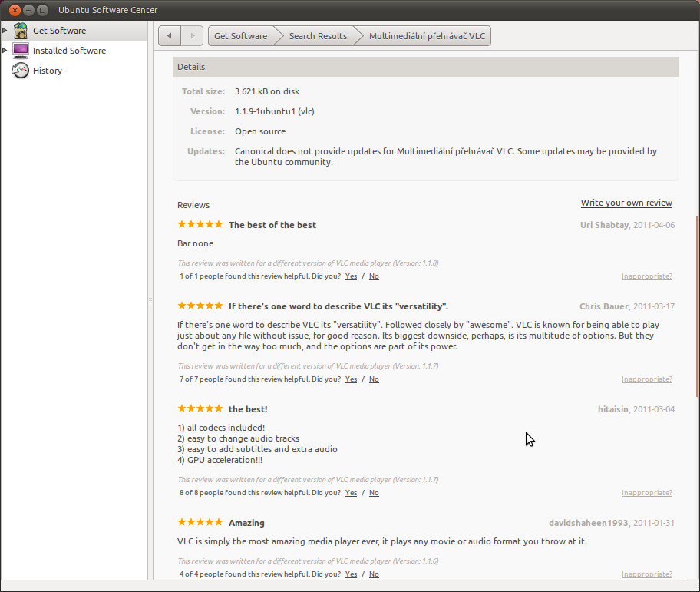Select Get Software in the sidebar

(59, 31)
